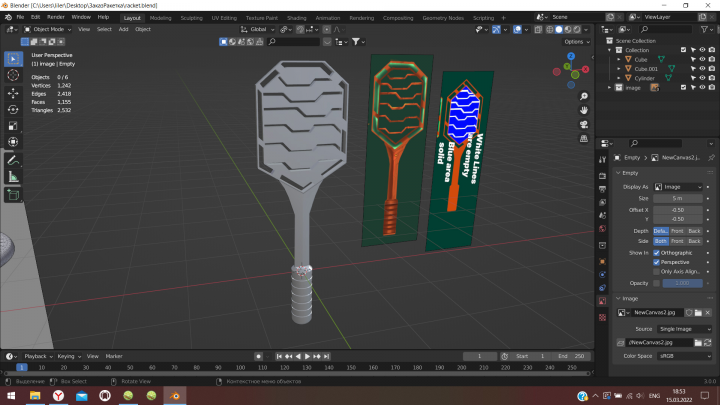Select the Transform tool
This screenshot has width=720, height=405.
pos(13,142)
